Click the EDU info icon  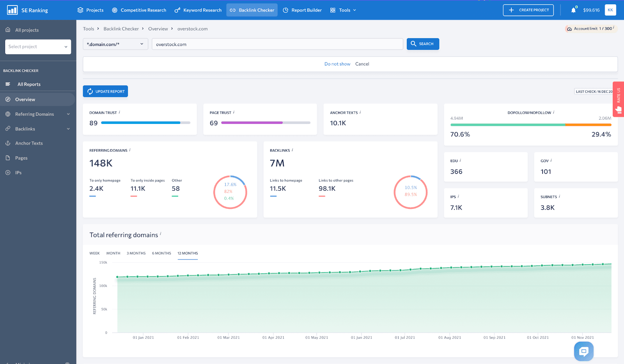tap(460, 160)
